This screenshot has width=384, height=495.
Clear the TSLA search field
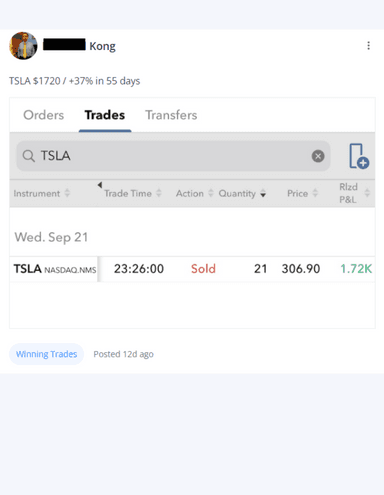pyautogui.click(x=318, y=156)
